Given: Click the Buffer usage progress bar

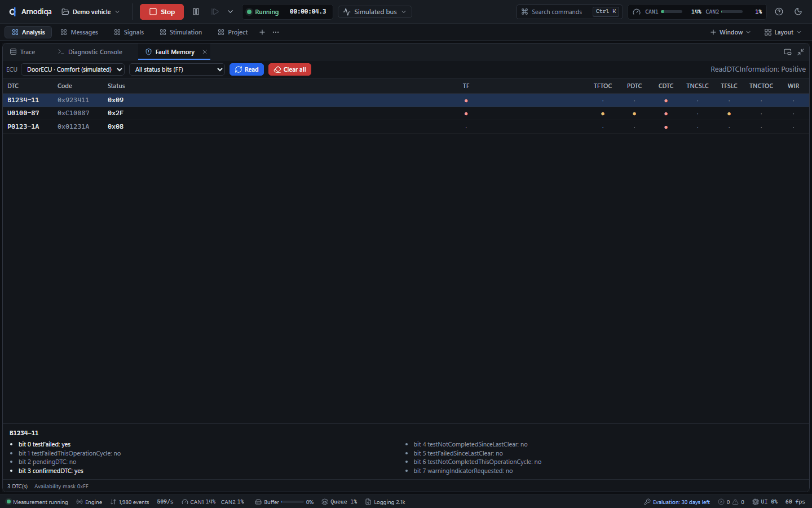Looking at the screenshot, I should [292, 502].
